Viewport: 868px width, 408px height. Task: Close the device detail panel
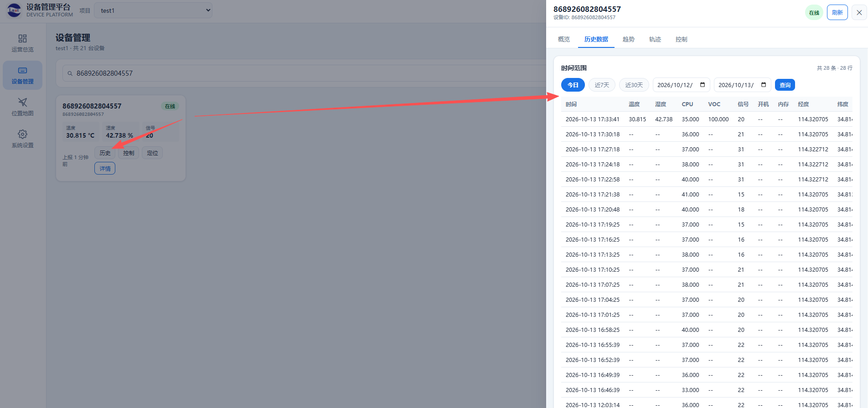point(859,13)
